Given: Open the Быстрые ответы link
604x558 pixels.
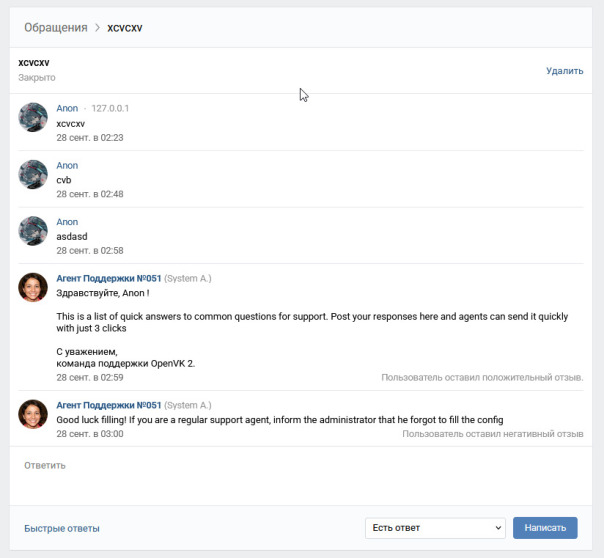Looking at the screenshot, I should click(x=62, y=528).
